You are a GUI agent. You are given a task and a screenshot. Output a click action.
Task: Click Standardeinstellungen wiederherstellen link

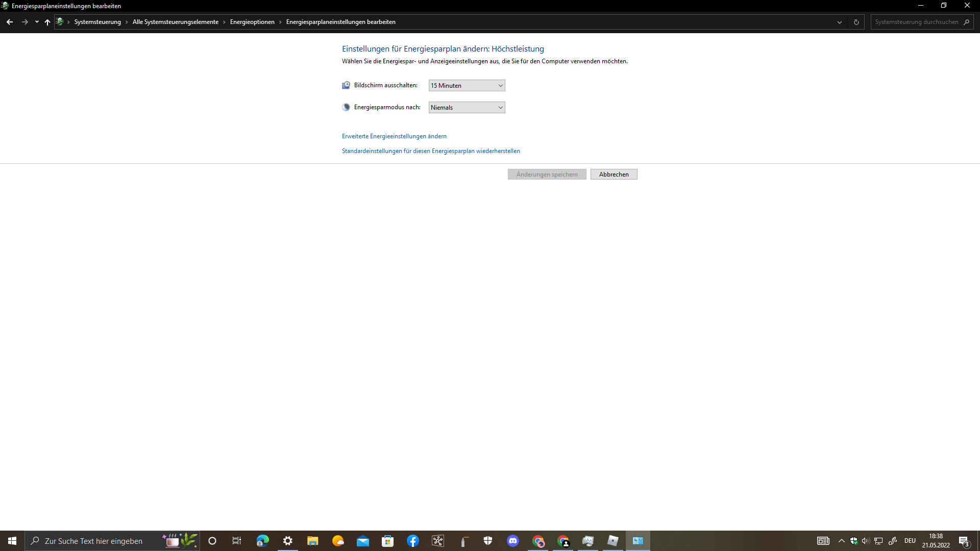[x=431, y=151]
